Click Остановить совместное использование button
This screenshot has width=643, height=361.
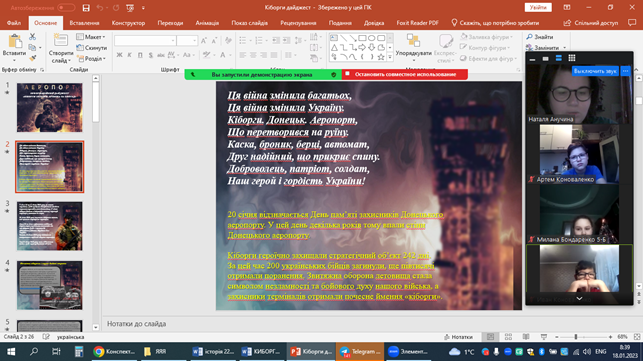(405, 74)
